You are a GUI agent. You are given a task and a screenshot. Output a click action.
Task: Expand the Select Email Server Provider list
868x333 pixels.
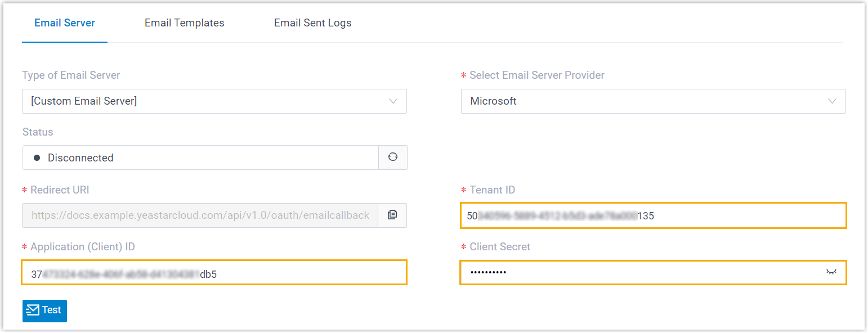tap(653, 101)
